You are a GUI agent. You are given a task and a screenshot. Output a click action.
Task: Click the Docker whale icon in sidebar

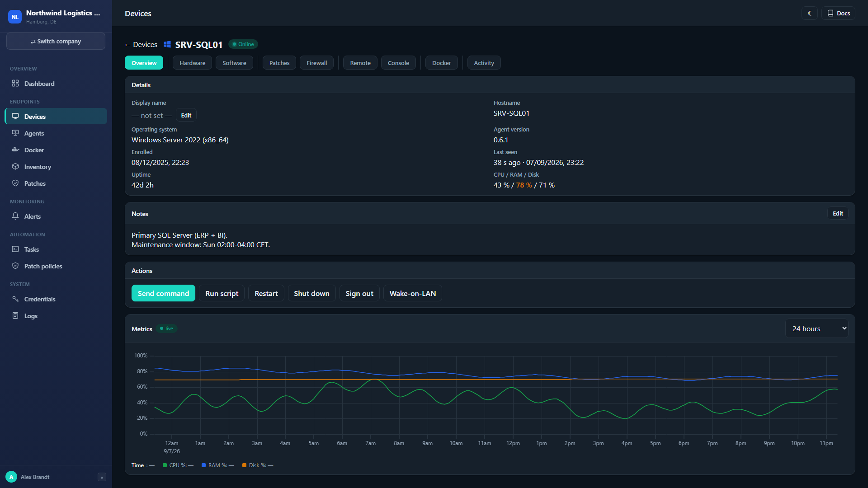point(15,150)
